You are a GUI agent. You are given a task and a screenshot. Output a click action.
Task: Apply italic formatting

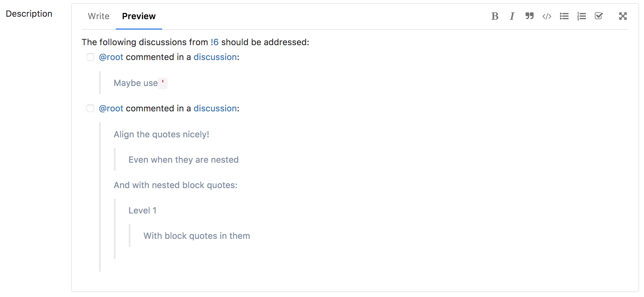pos(512,16)
